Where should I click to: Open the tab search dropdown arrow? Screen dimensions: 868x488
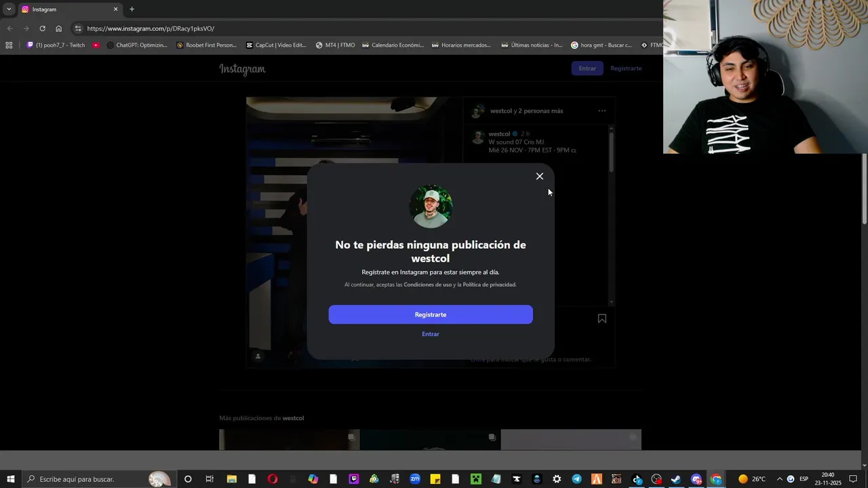9,9
